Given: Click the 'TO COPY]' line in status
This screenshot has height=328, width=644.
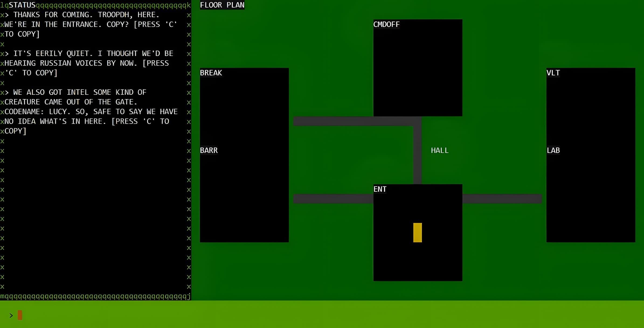Looking at the screenshot, I should [22, 34].
